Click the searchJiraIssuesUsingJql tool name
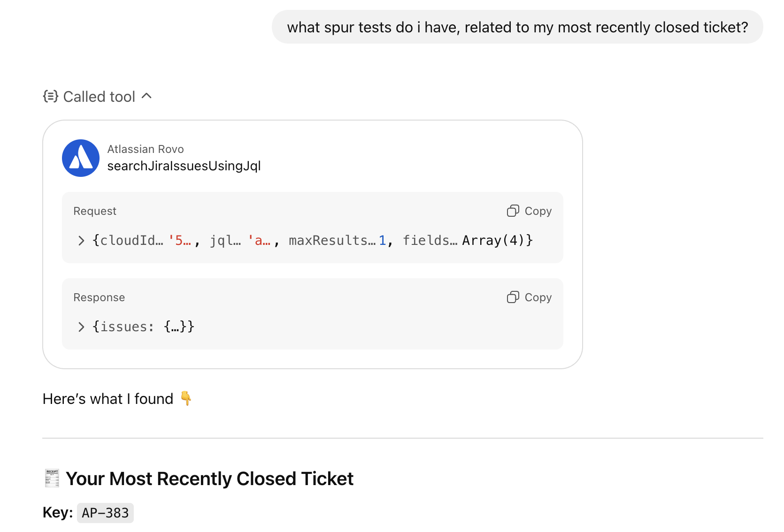Image resolution: width=784 pixels, height=532 pixels. click(184, 165)
